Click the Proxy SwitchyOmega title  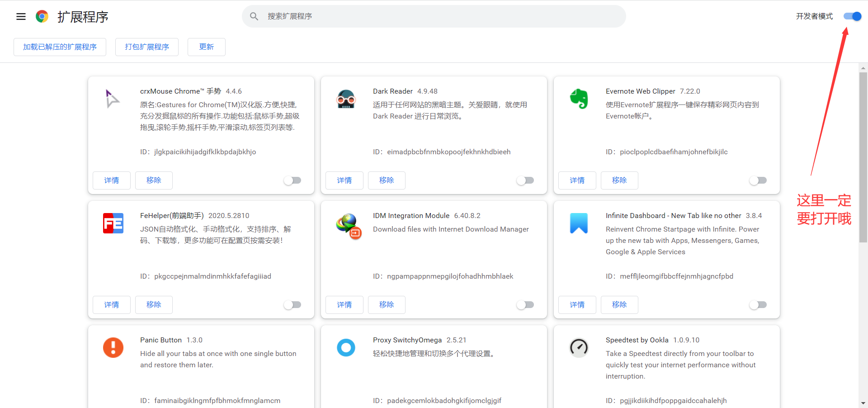(407, 340)
